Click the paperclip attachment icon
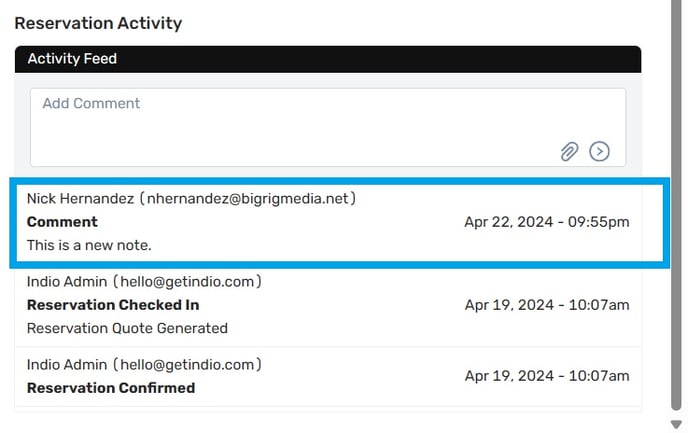Screen dimensions: 688x433 click(x=569, y=152)
